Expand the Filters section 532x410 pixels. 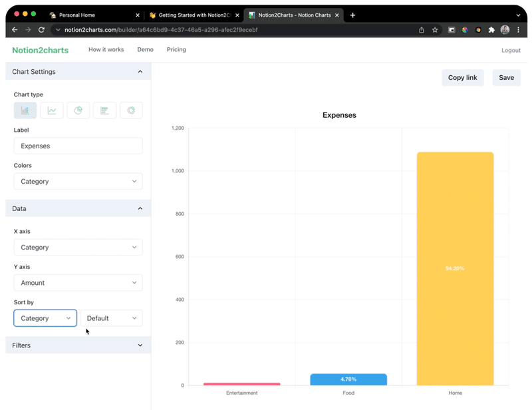pyautogui.click(x=140, y=345)
